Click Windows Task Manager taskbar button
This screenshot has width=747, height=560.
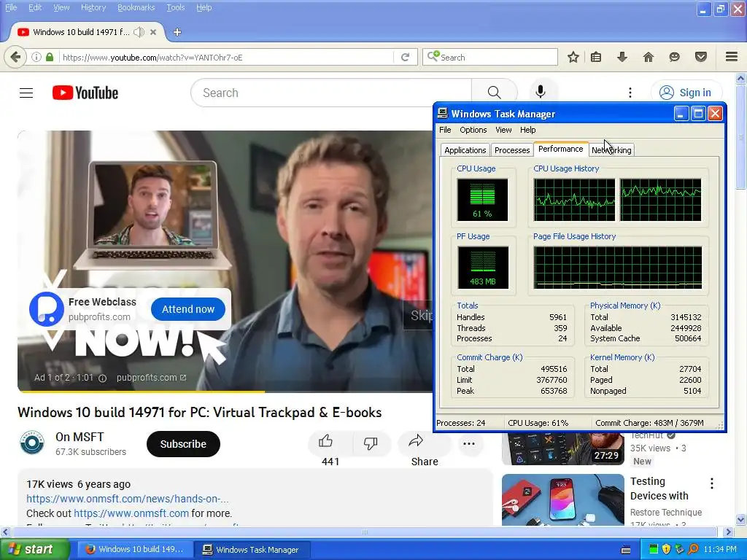252,549
